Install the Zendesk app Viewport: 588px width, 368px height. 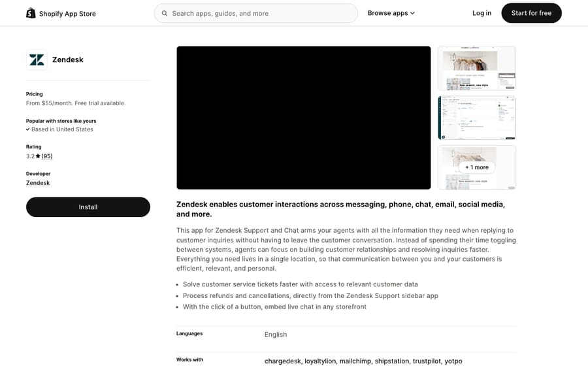point(88,207)
